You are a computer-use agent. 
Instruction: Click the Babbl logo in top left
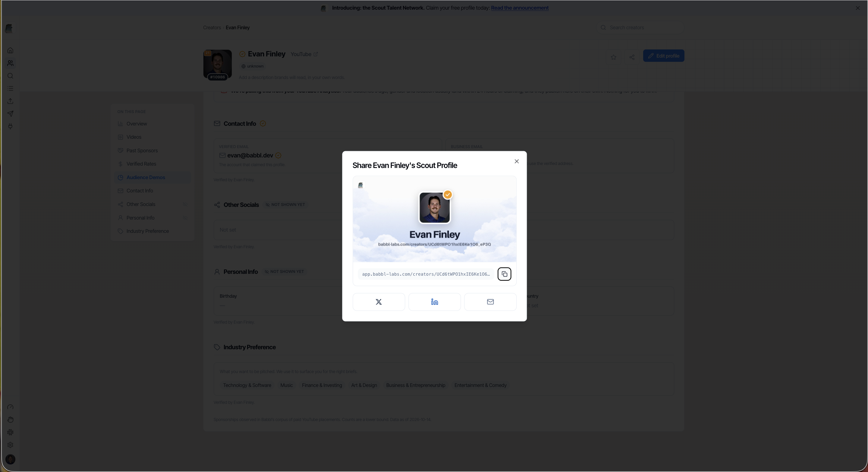click(x=9, y=28)
